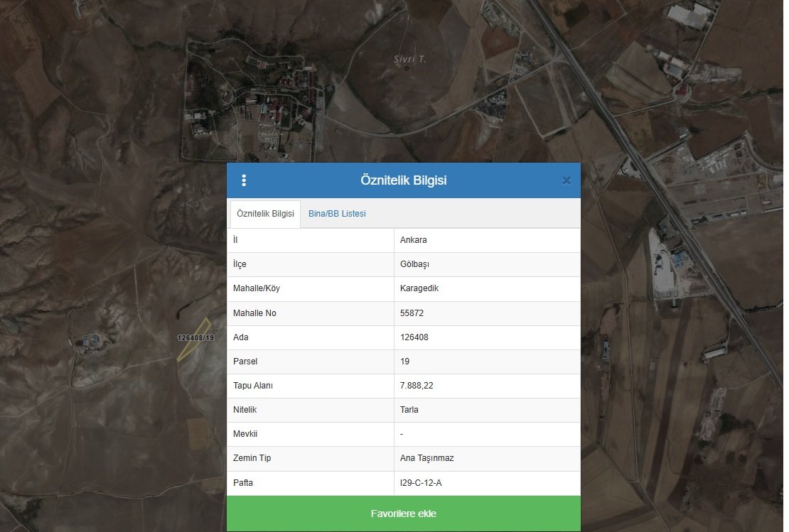The height and width of the screenshot is (532, 789).
Task: Select the Öznitelik Bilgisi tab
Action: [265, 214]
